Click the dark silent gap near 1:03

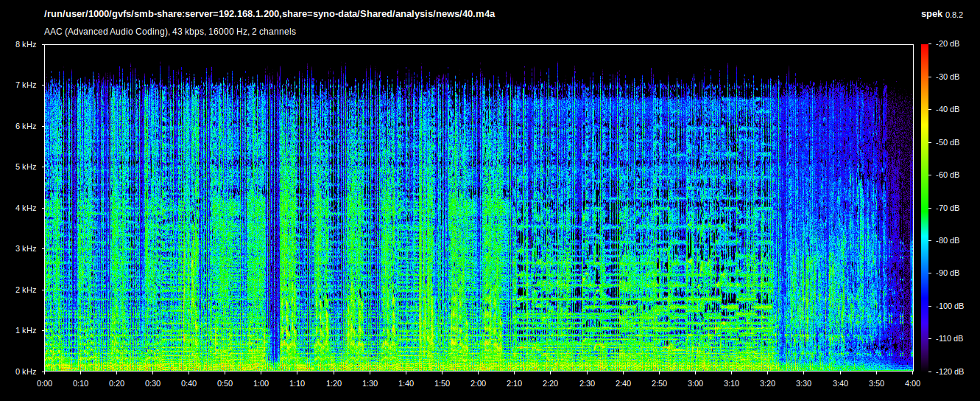pyautogui.click(x=273, y=221)
